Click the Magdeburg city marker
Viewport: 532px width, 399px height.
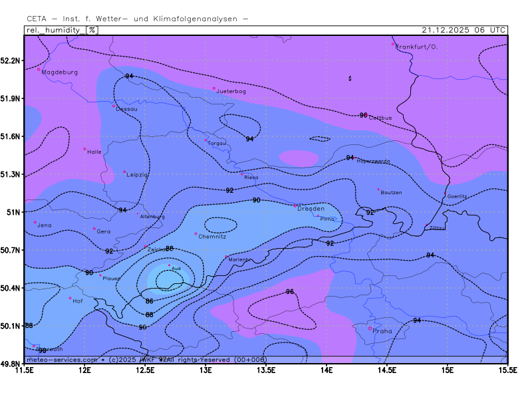[x=39, y=69]
